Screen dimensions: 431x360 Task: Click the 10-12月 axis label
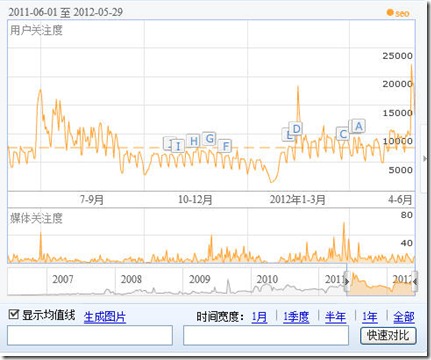pyautogui.click(x=195, y=200)
